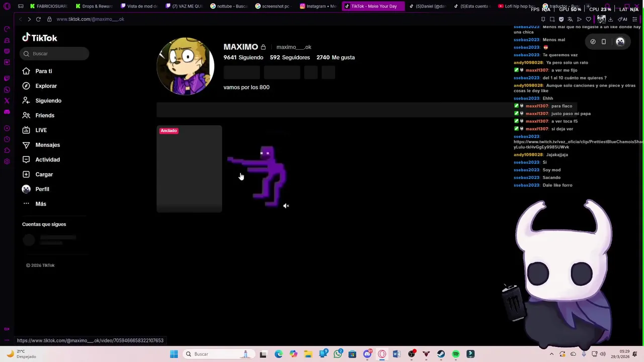Click the address bar URL
Image resolution: width=644 pixels, height=362 pixels.
(91, 19)
